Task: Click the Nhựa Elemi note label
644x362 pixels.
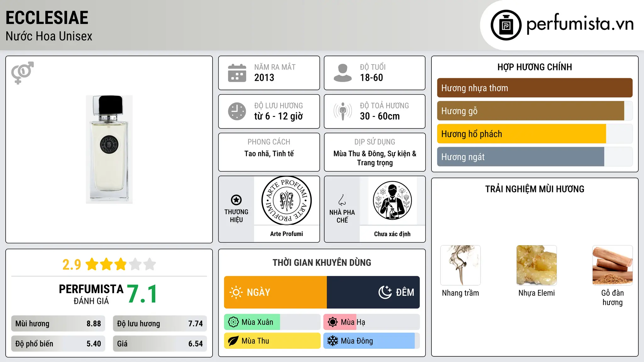Action: pos(536,293)
